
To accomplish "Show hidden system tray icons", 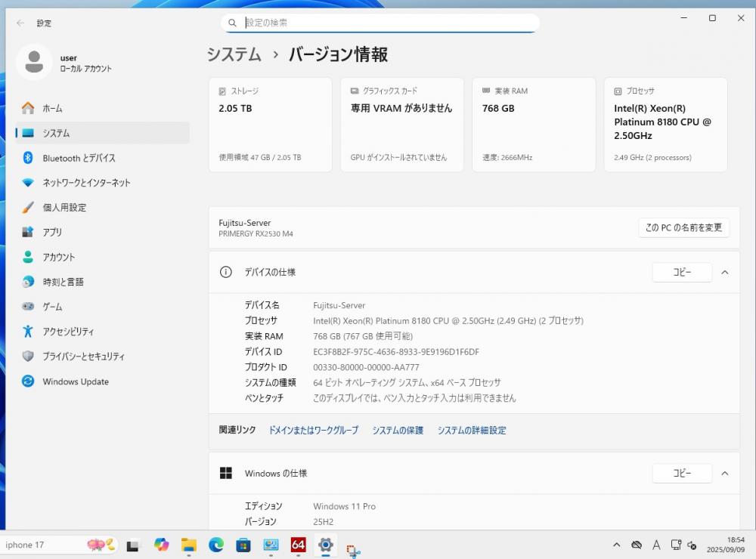I will 617,545.
